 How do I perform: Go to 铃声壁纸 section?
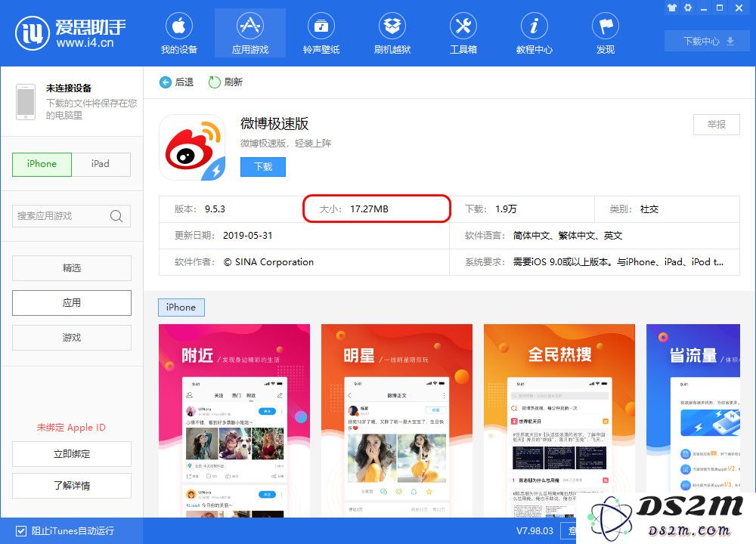[321, 33]
